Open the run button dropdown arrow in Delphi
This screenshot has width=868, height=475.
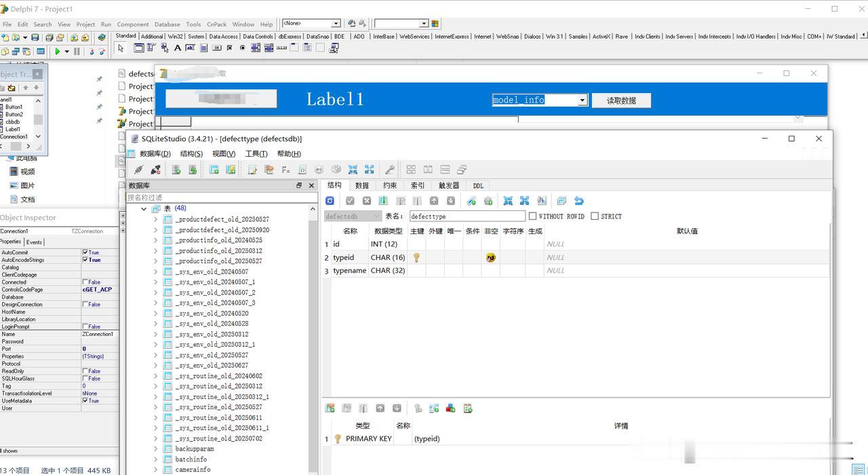pos(66,52)
